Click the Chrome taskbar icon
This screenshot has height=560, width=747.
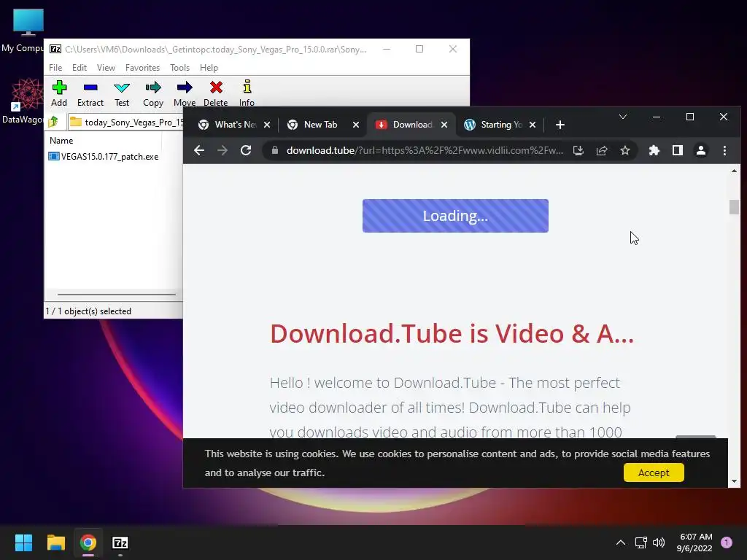pyautogui.click(x=88, y=542)
